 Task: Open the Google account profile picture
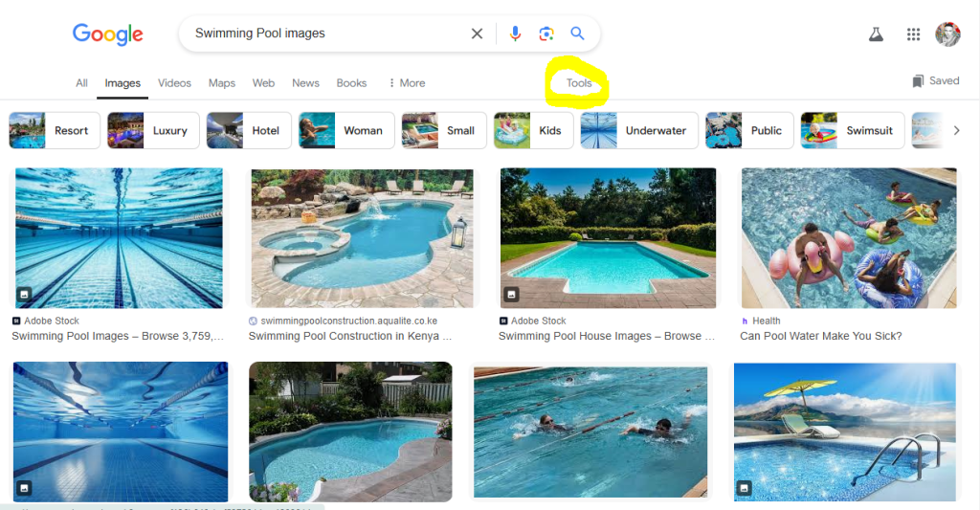point(947,34)
